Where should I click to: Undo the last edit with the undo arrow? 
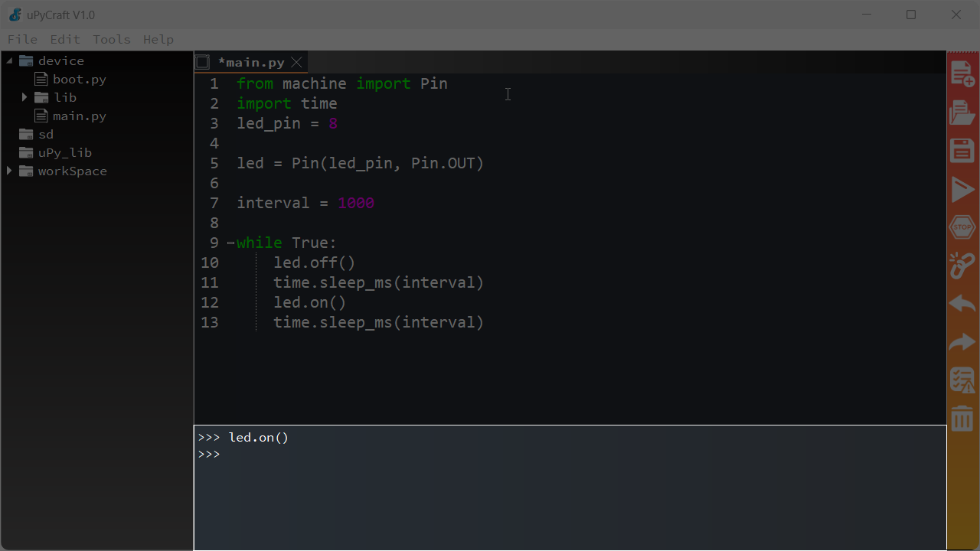(x=962, y=303)
